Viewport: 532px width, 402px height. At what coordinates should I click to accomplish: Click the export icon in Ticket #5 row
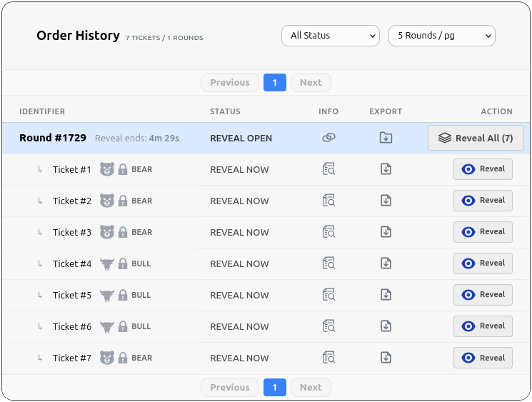coord(386,295)
